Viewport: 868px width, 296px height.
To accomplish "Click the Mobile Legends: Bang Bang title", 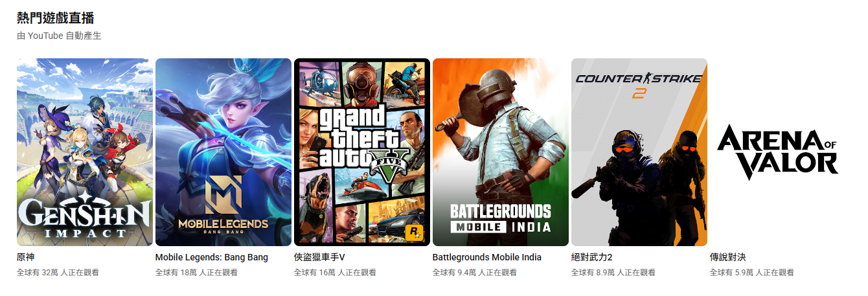I will (212, 257).
